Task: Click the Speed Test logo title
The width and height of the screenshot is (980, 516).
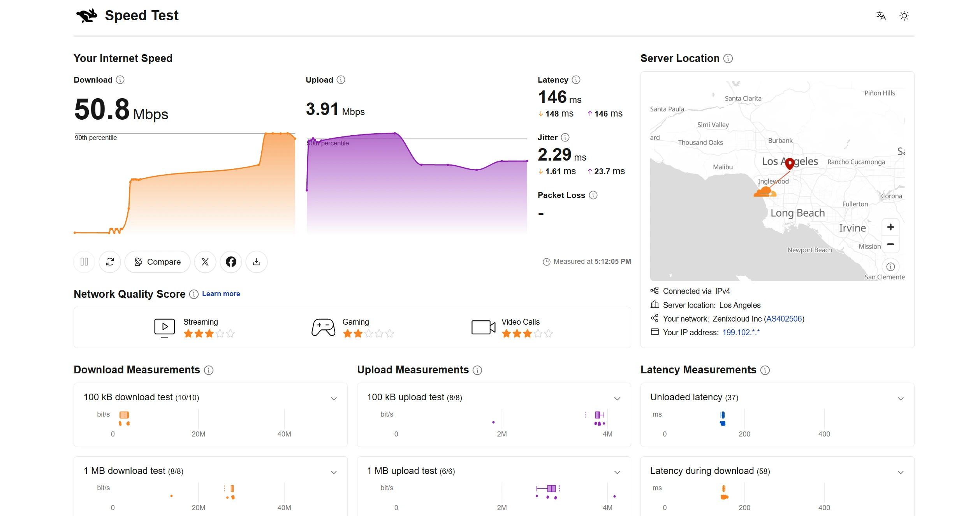Action: click(x=127, y=16)
